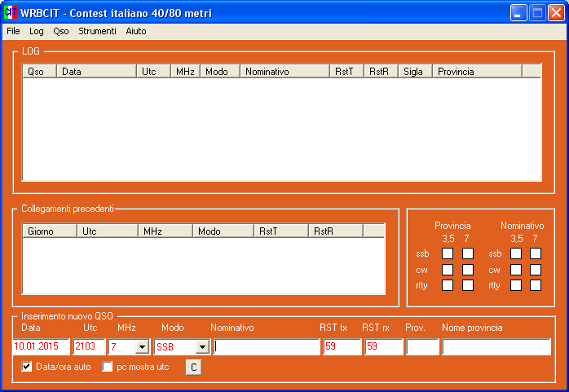
Task: Open the Qso menu
Action: [61, 31]
